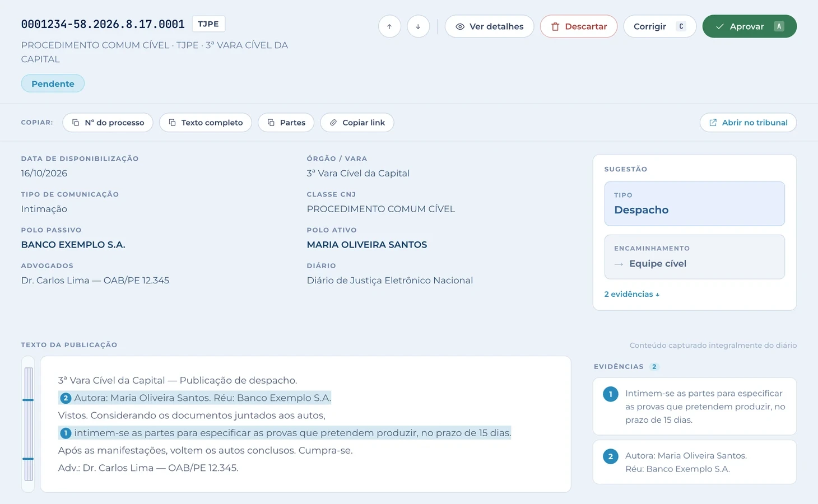Screen dimensions: 818x504
Task: Click the Pendente status badge
Action: (53, 83)
